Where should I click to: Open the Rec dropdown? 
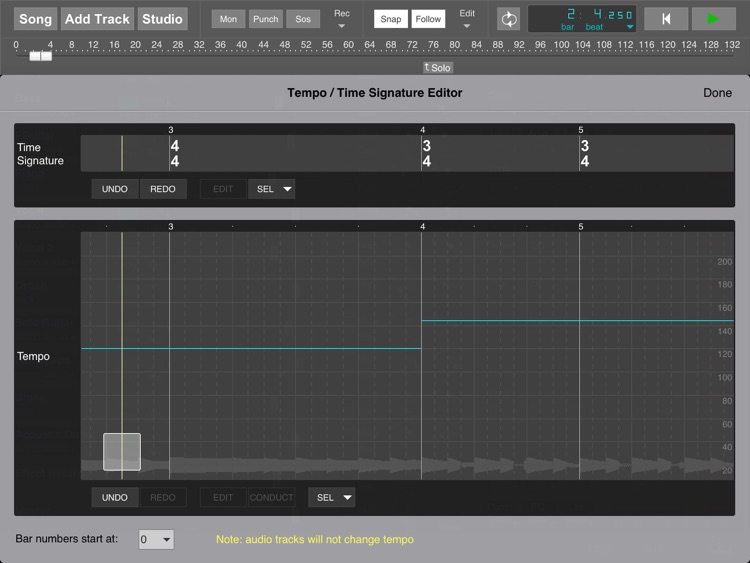tap(342, 19)
